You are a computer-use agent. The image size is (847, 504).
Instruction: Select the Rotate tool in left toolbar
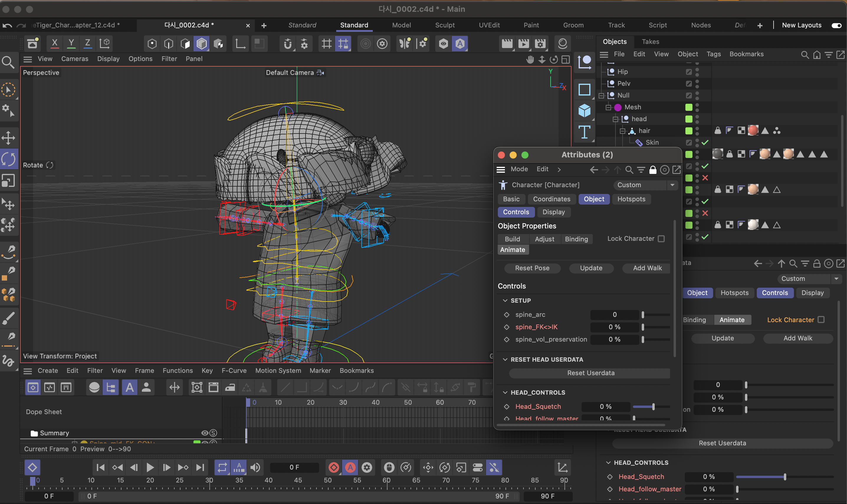click(9, 159)
